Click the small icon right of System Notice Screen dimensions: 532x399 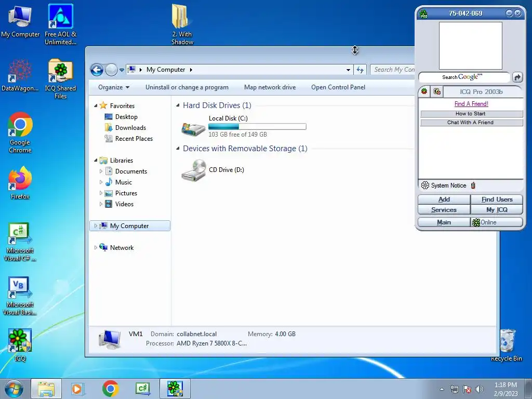click(473, 185)
